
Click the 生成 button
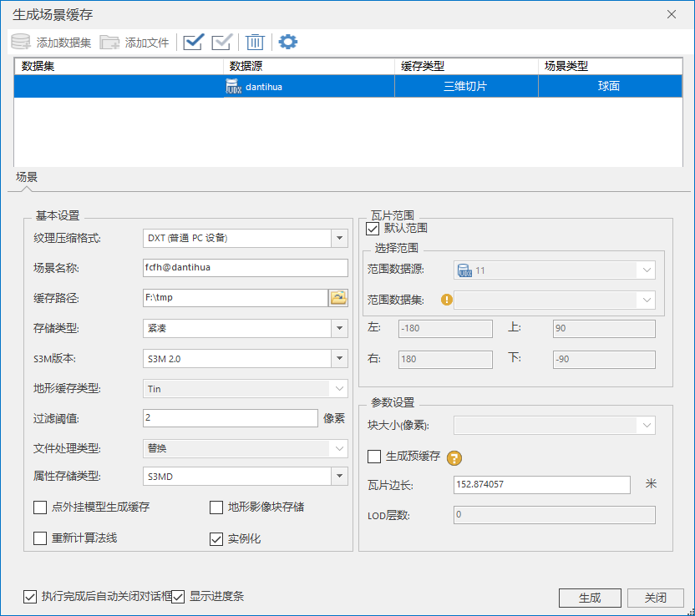(x=590, y=598)
